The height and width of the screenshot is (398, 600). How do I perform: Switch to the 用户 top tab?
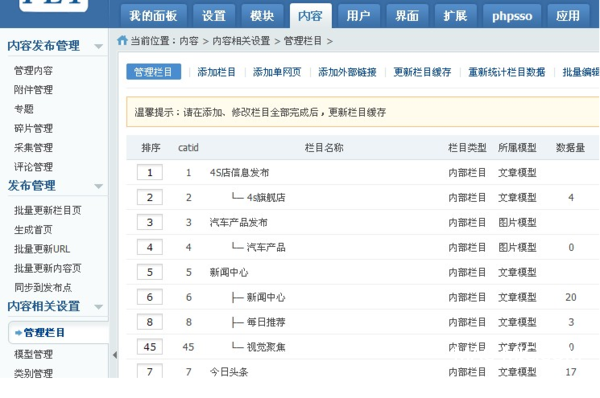tap(358, 16)
